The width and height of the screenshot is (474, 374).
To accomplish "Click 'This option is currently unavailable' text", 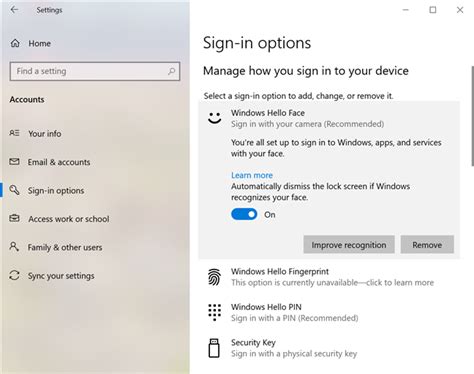I will [294, 283].
